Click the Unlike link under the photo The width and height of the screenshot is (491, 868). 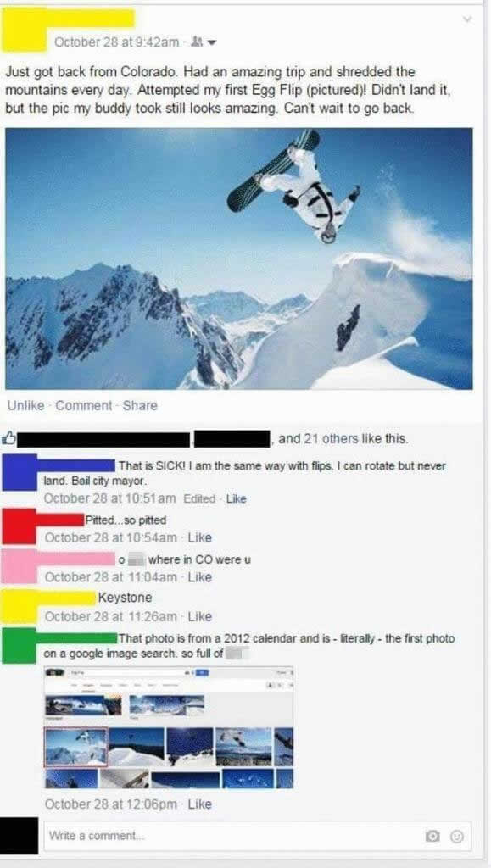[x=26, y=406]
